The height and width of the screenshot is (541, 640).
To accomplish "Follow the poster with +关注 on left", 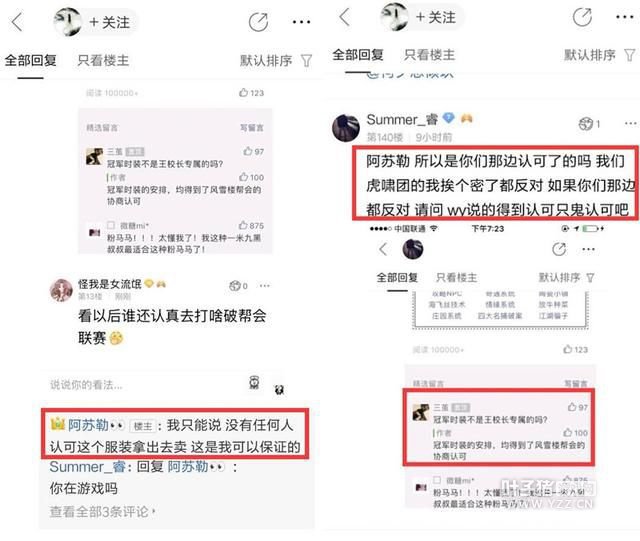I will 109,22.
